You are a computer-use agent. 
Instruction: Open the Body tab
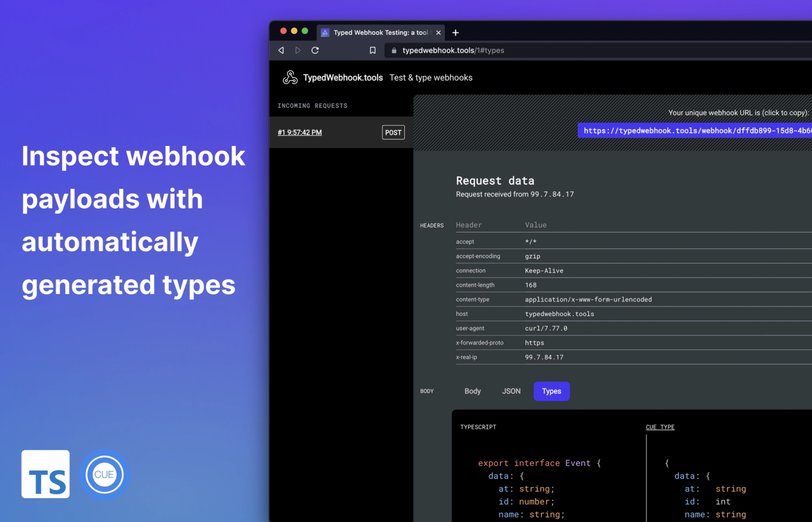(473, 391)
